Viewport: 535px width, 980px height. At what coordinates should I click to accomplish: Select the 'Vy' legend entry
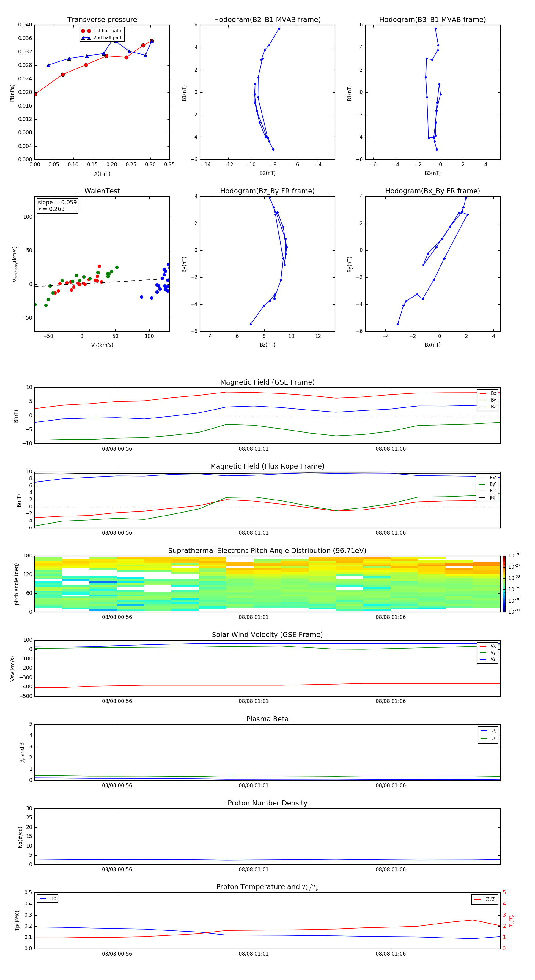coord(488,653)
